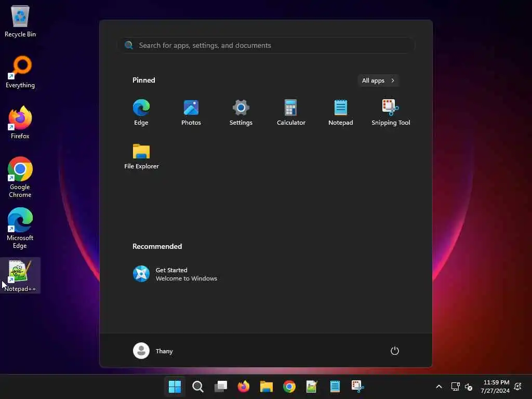Launch the pinned Snipping Tool
Screen dimensions: 532x399
[391, 113]
